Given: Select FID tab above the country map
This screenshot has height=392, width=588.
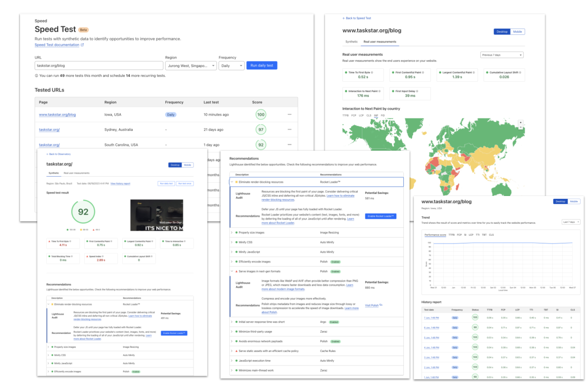Looking at the screenshot, I should coord(383,116).
